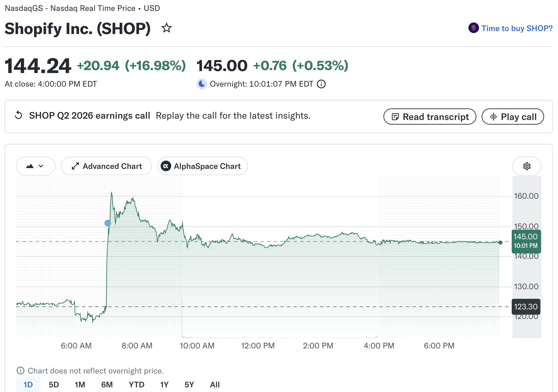
Task: Select the 5Y time range
Action: [189, 385]
